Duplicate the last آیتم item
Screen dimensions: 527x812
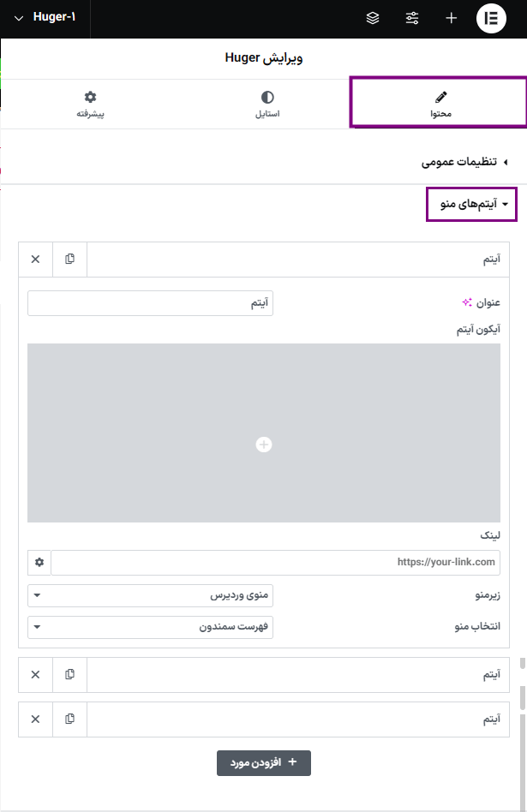pyautogui.click(x=70, y=719)
